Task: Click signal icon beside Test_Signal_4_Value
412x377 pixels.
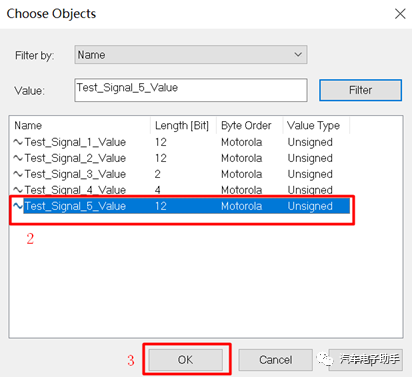Action: pyautogui.click(x=18, y=190)
